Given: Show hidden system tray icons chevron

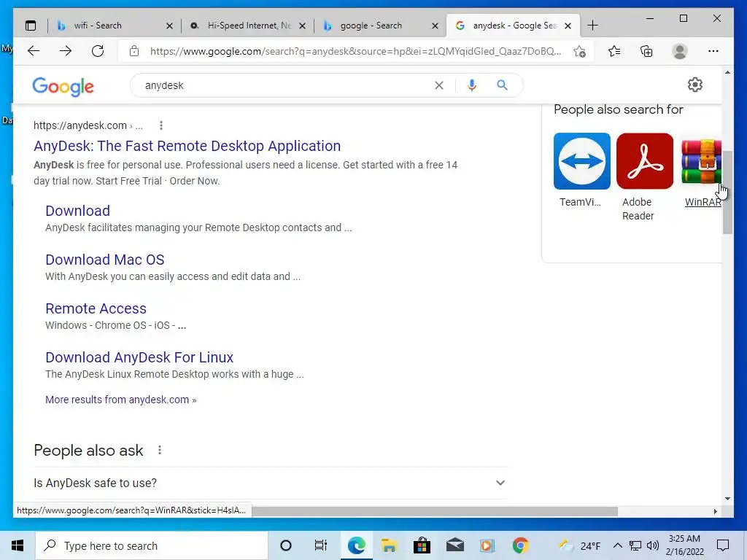Looking at the screenshot, I should [x=617, y=545].
